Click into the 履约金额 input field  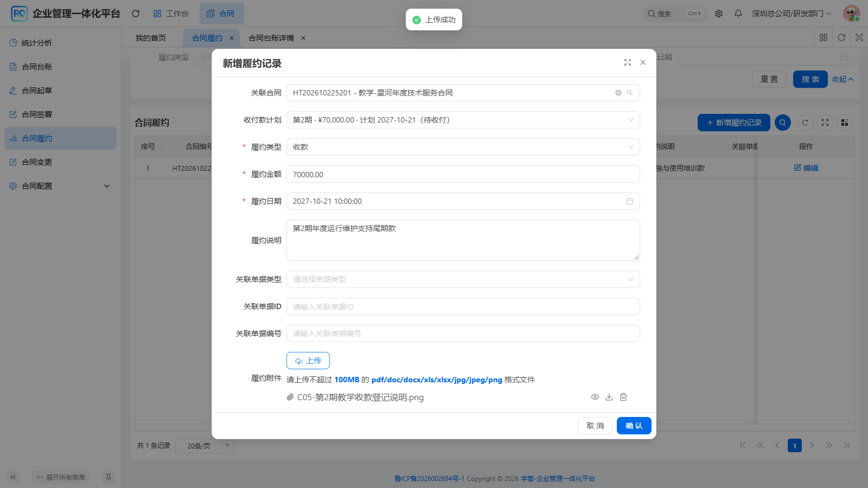(463, 174)
